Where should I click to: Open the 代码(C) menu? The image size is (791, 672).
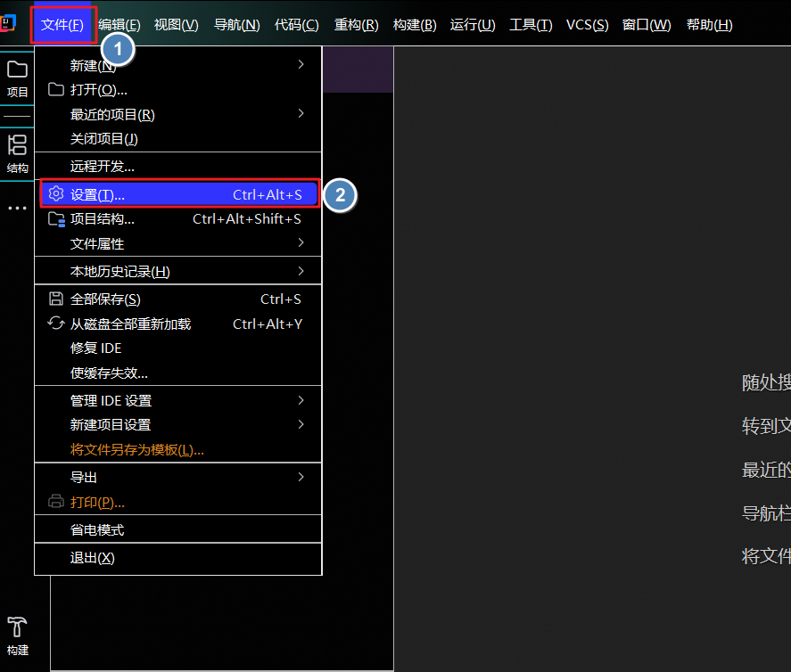297,24
